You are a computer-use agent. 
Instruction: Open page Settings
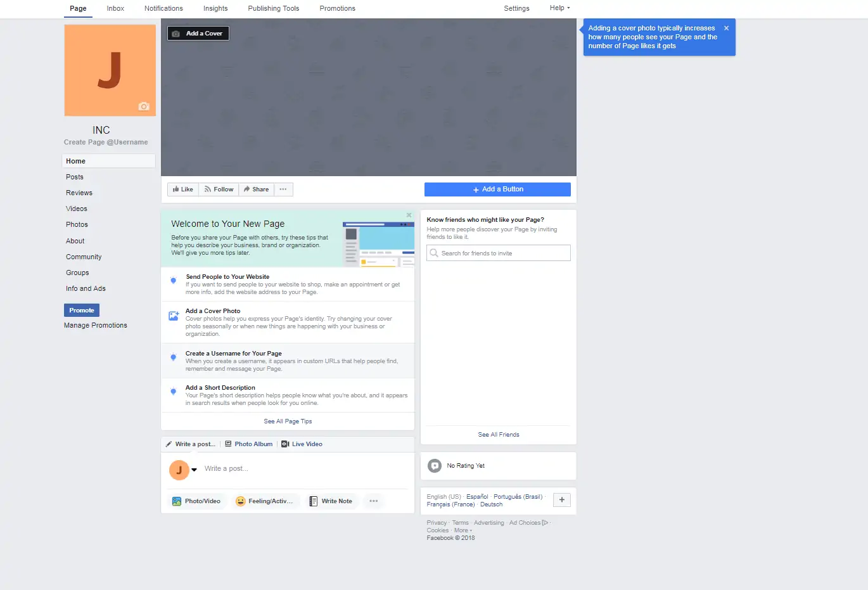(516, 8)
